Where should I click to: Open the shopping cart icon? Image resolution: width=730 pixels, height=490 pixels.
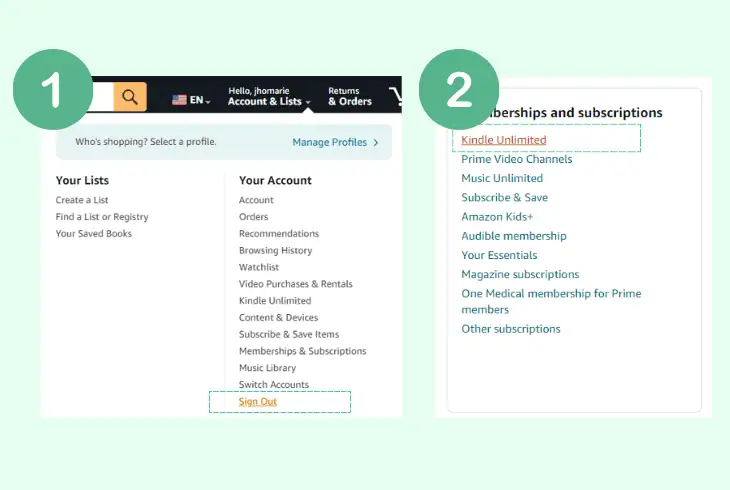396,96
